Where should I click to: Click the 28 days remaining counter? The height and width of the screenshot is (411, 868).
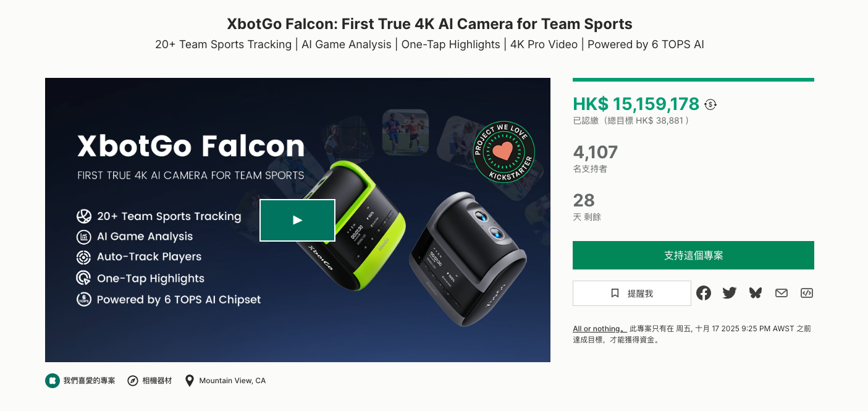[x=584, y=200]
